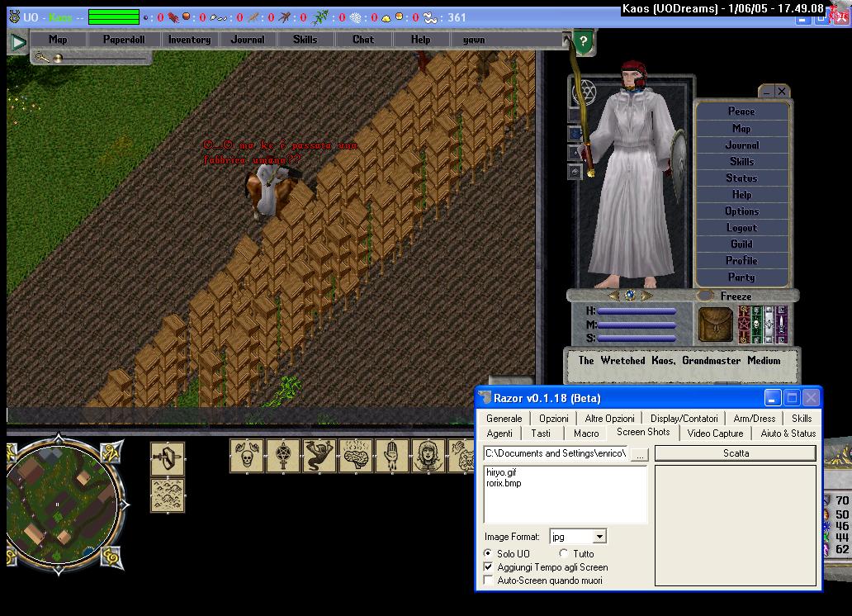Click the spiral corner ornament at radar's bottom right
The height and width of the screenshot is (616, 852).
[x=112, y=557]
